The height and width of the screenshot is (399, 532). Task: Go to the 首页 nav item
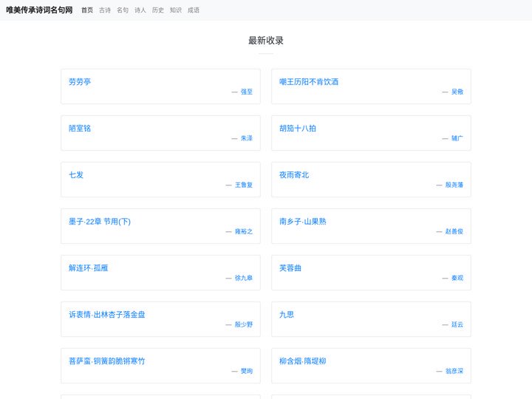[x=87, y=10]
